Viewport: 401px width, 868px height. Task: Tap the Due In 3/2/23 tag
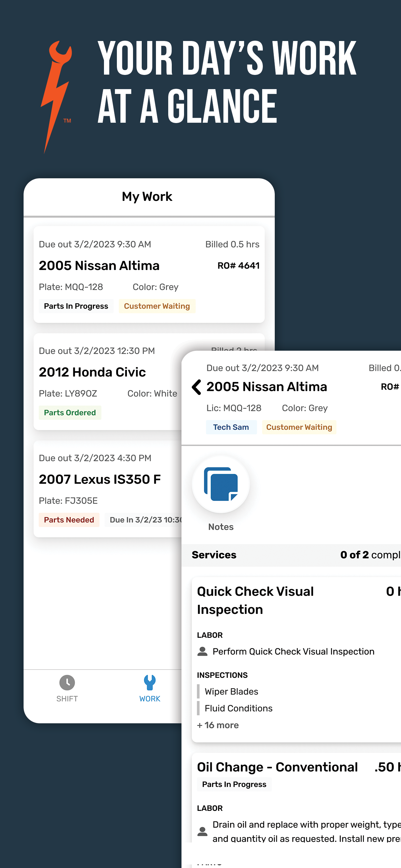143,520
